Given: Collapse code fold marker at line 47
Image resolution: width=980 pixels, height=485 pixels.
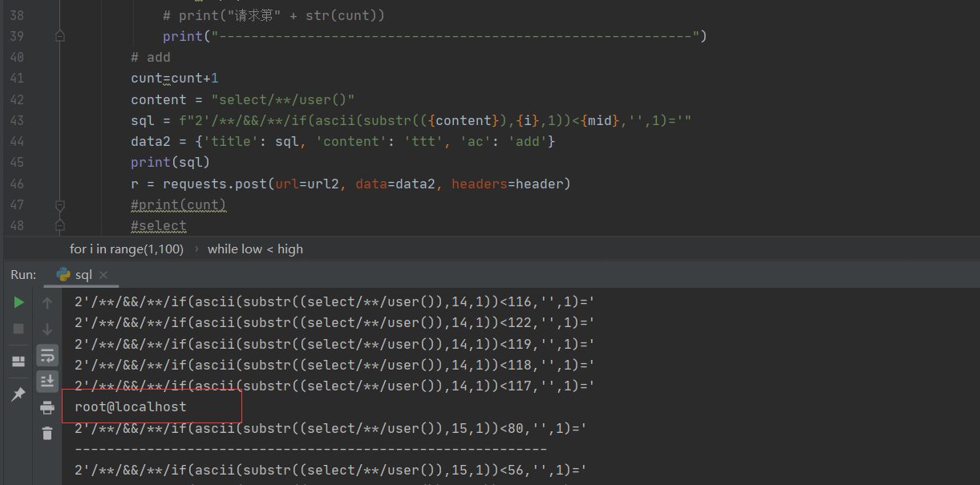Looking at the screenshot, I should (60, 204).
